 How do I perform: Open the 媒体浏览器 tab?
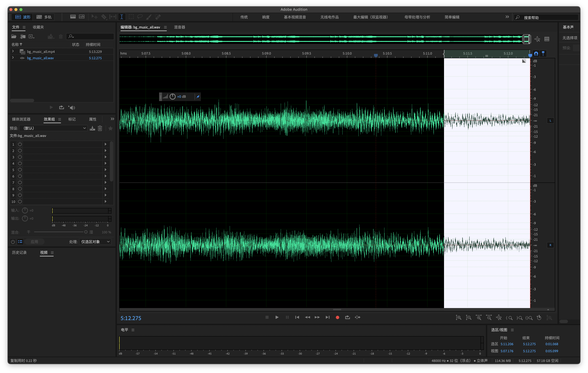(21, 119)
